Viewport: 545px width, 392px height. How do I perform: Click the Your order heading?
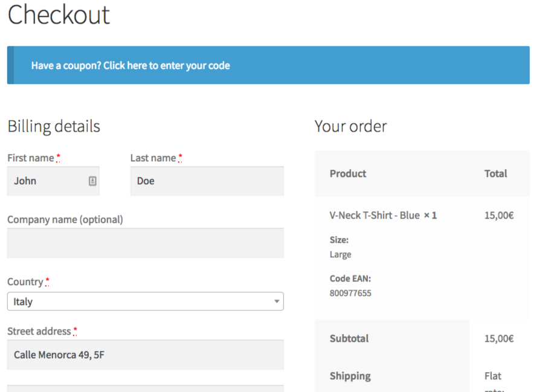[x=350, y=126]
